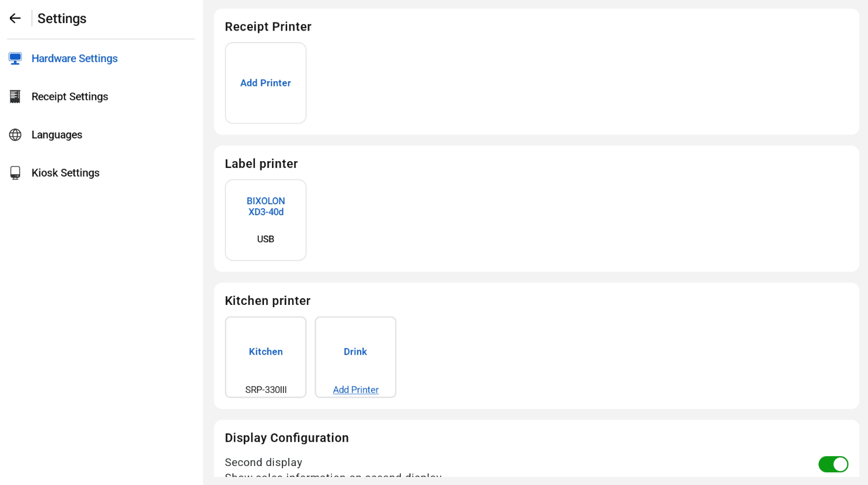
Task: Click the Kiosk Settings device icon
Action: point(16,173)
